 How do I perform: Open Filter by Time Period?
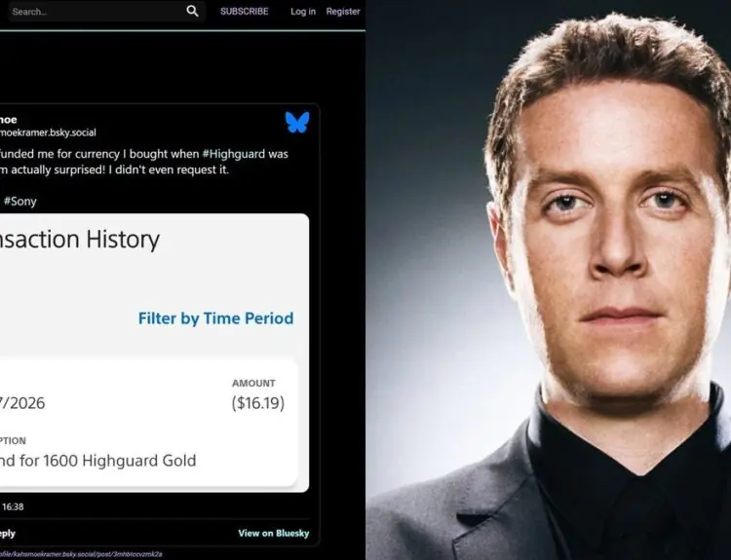215,318
